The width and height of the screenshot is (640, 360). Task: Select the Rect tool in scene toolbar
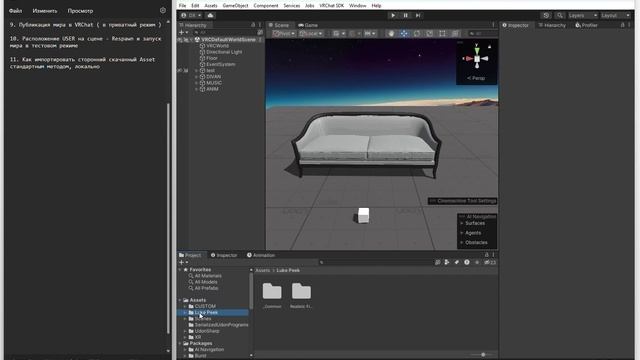pyautogui.click(x=442, y=33)
